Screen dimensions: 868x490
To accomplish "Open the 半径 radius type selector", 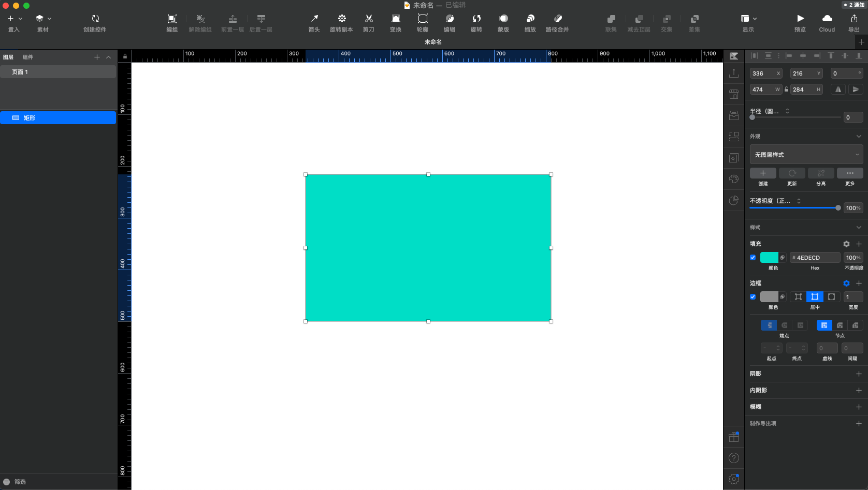I will point(787,111).
